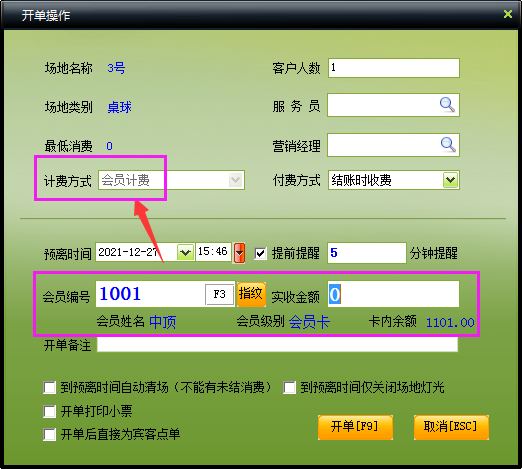This screenshot has width=522, height=469.
Task: Click the search magnifier in 营销经理 field
Action: [448, 145]
